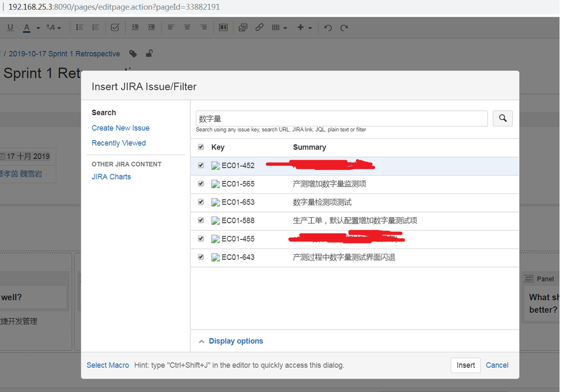Uncheck the EC01-452 issue checkbox

coord(201,165)
